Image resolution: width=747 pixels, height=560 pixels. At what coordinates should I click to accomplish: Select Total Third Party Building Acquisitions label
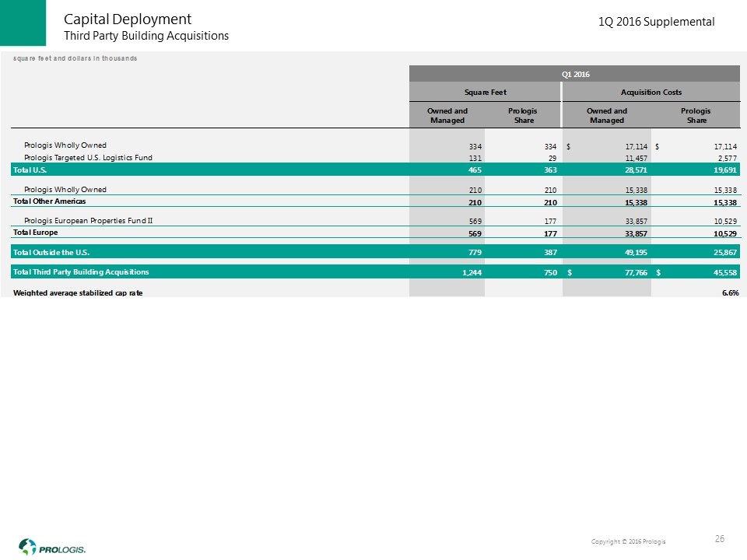(81, 272)
